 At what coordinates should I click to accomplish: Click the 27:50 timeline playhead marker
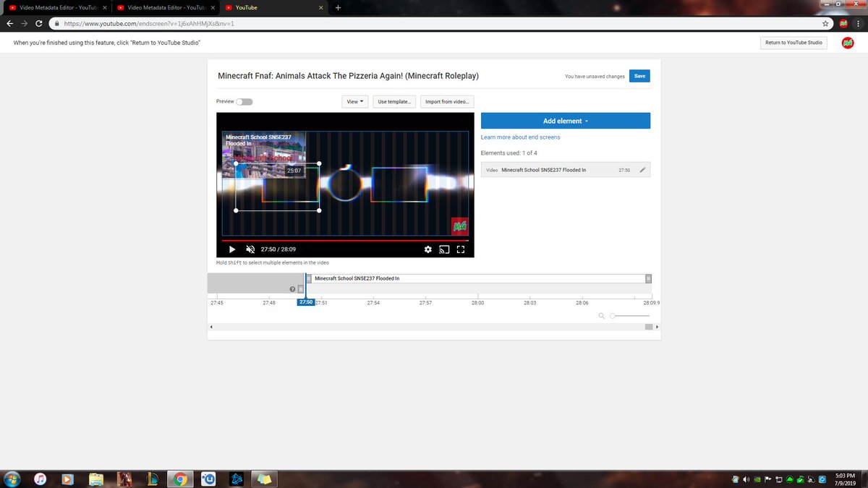(305, 302)
